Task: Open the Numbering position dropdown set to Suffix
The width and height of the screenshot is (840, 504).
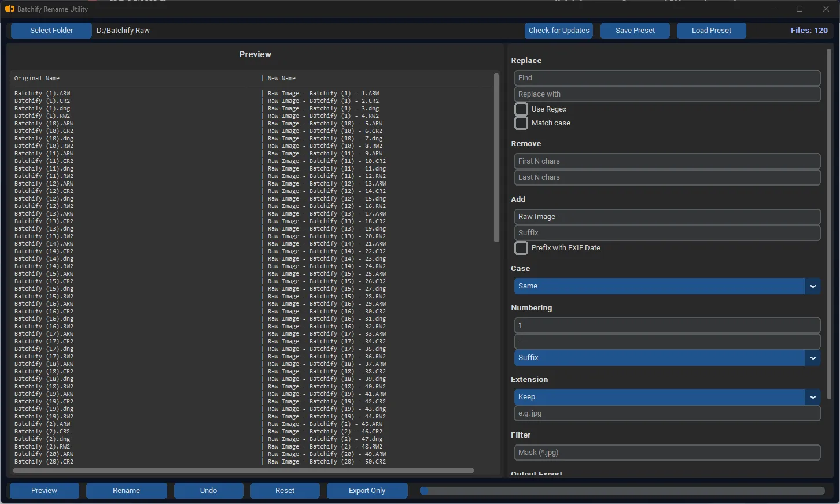Action: click(666, 358)
